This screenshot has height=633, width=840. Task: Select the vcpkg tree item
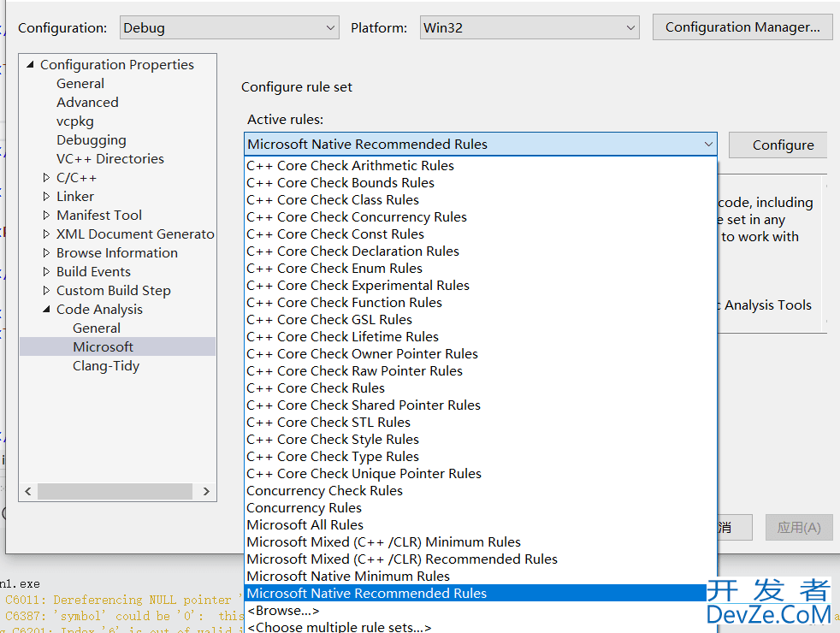(x=75, y=121)
